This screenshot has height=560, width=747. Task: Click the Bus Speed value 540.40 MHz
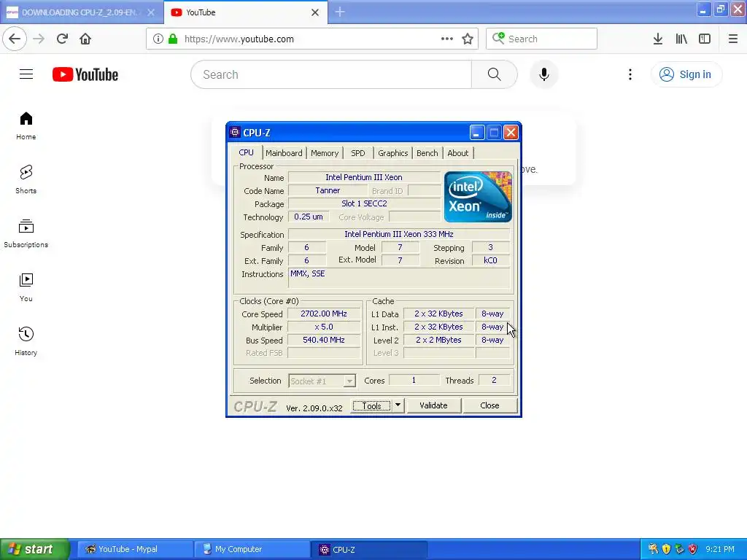pos(324,340)
